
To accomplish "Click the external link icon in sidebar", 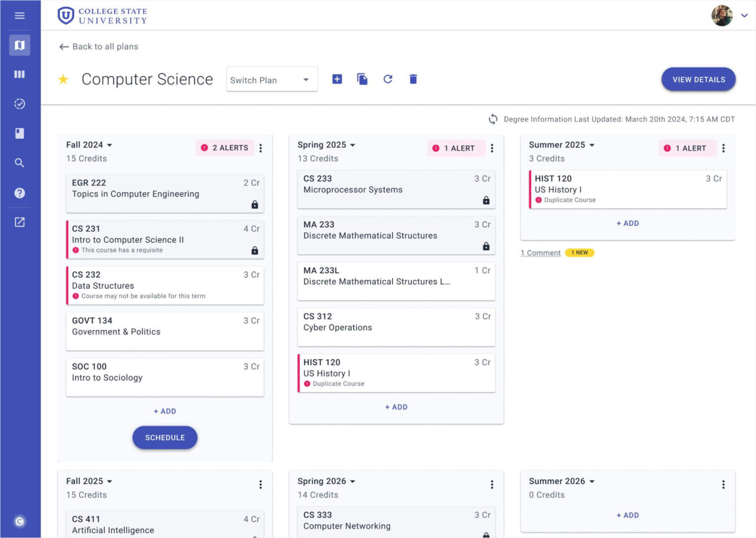I will point(20,222).
